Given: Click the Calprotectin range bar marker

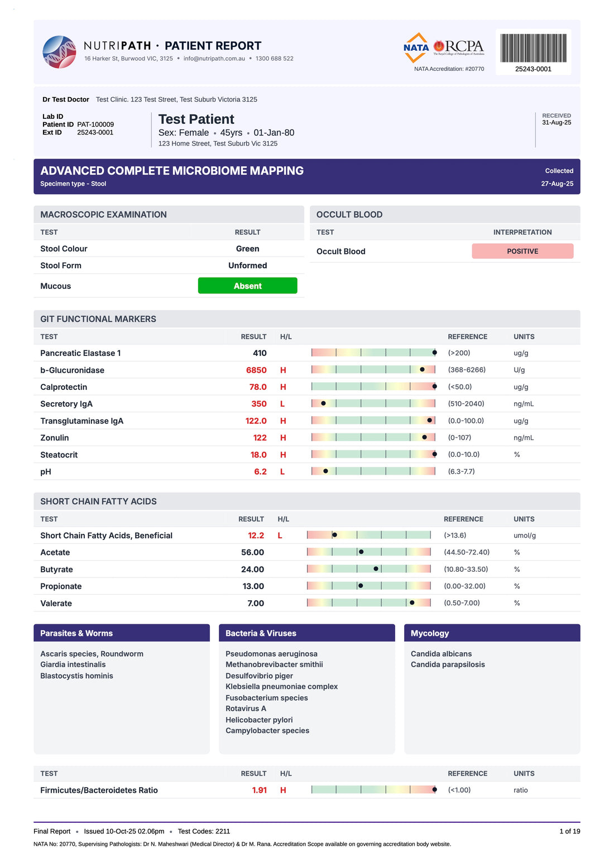Looking at the screenshot, I should coord(434,387).
